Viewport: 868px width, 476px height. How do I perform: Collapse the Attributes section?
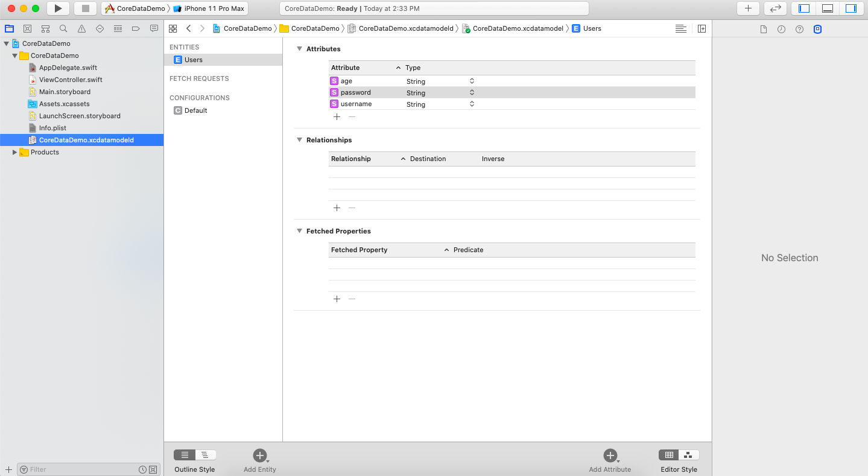pyautogui.click(x=299, y=49)
